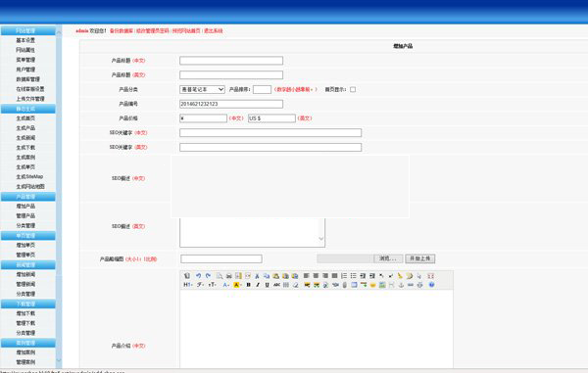Toggle editor fullscreen icon at row end

pyautogui.click(x=430, y=276)
